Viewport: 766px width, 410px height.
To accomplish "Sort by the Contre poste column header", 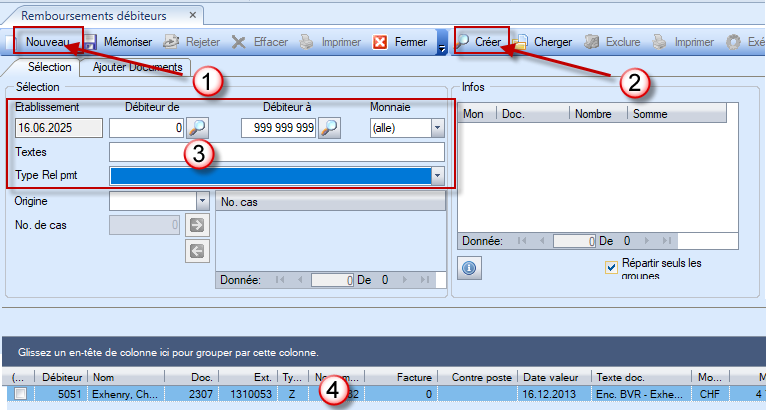I will tap(477, 377).
